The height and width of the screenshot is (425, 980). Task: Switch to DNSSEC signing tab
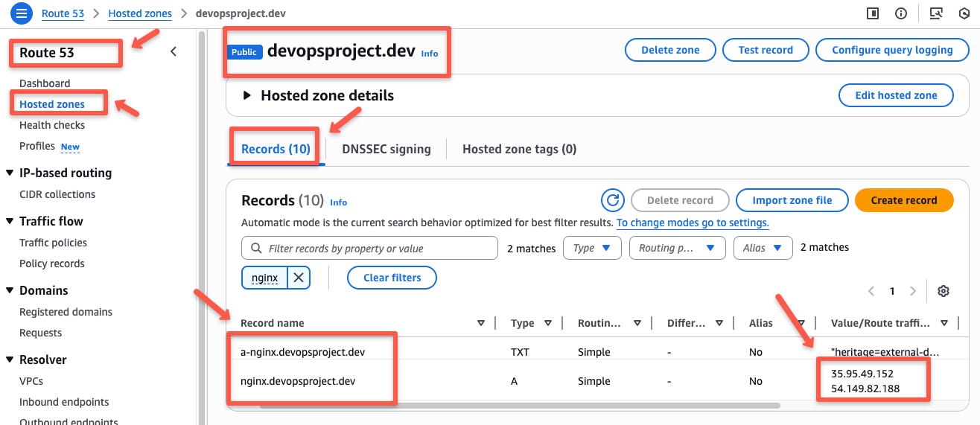(386, 149)
